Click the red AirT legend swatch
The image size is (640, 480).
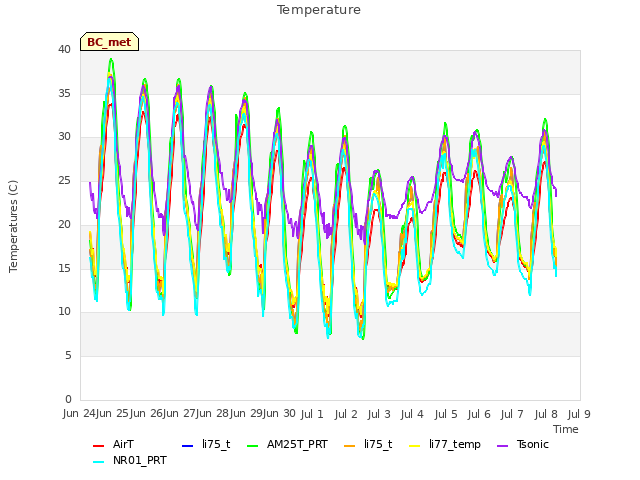click(98, 446)
